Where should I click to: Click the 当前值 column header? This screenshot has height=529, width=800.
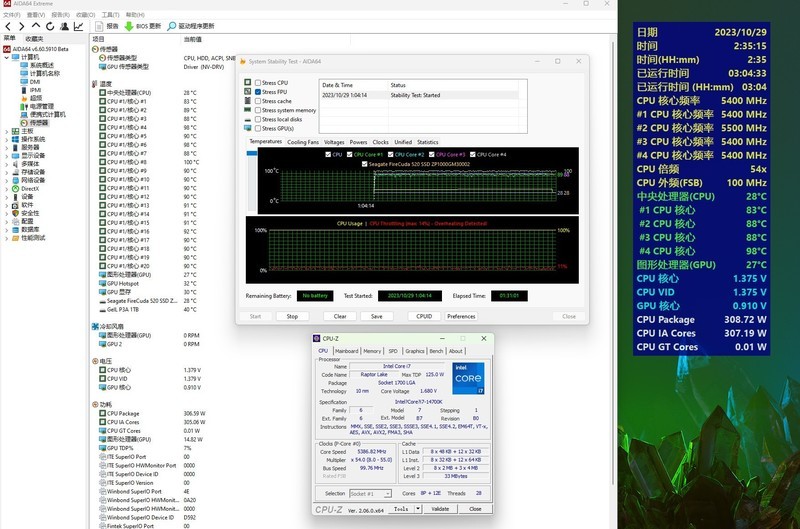(193, 39)
